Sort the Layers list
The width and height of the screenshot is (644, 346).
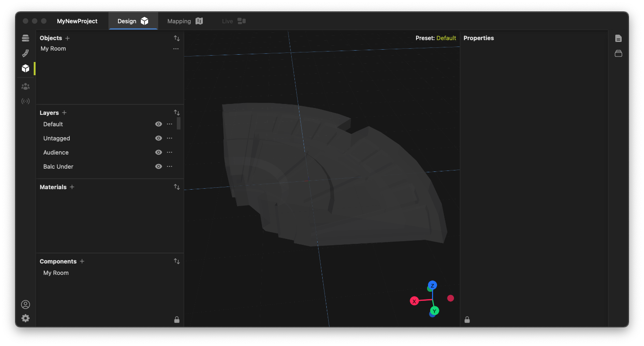pyautogui.click(x=177, y=113)
